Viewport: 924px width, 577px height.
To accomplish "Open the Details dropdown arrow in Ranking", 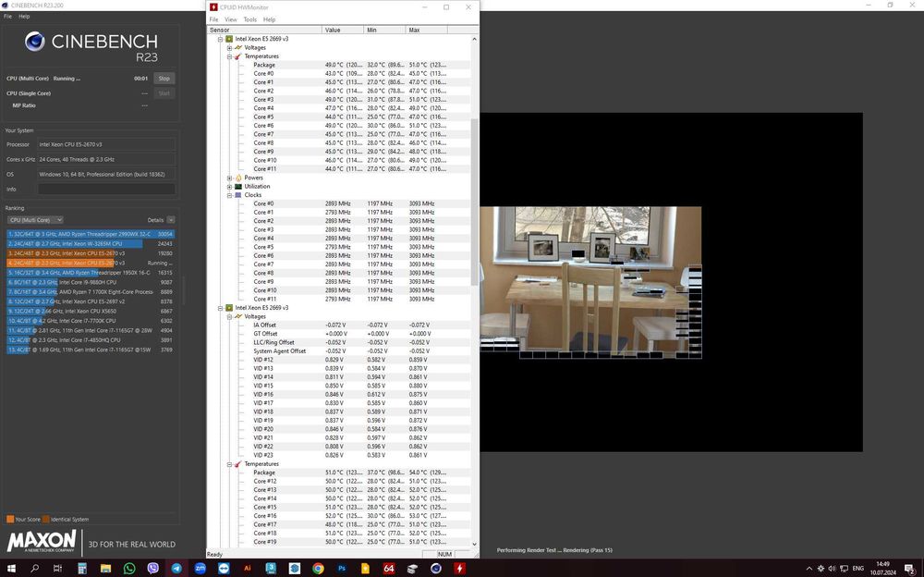I will coord(170,220).
